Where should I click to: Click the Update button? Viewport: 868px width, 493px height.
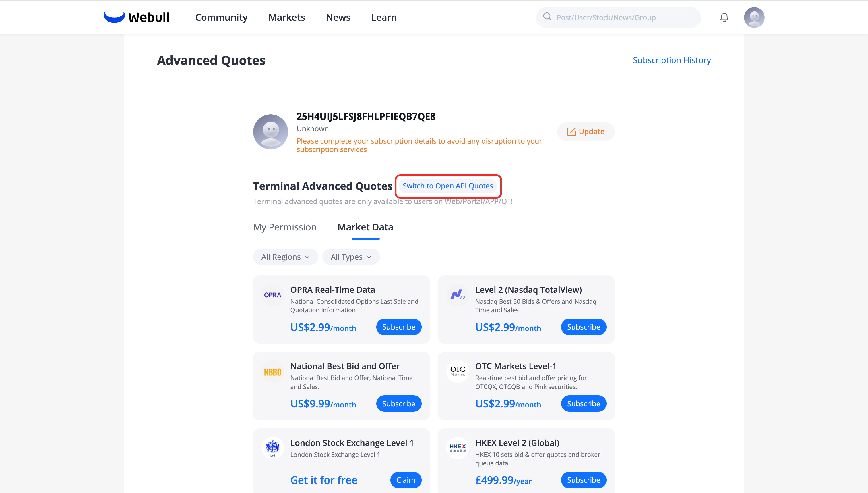tap(586, 132)
